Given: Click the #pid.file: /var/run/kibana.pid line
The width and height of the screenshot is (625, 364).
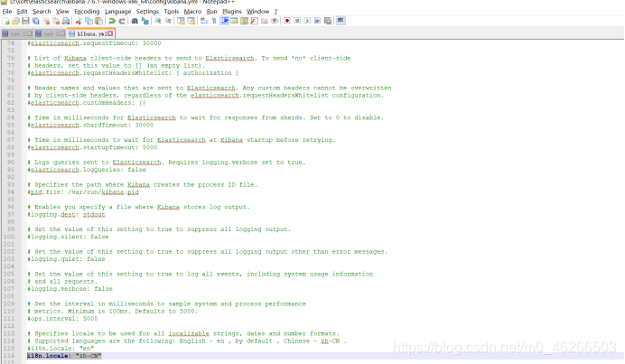Looking at the screenshot, I should (83, 192).
